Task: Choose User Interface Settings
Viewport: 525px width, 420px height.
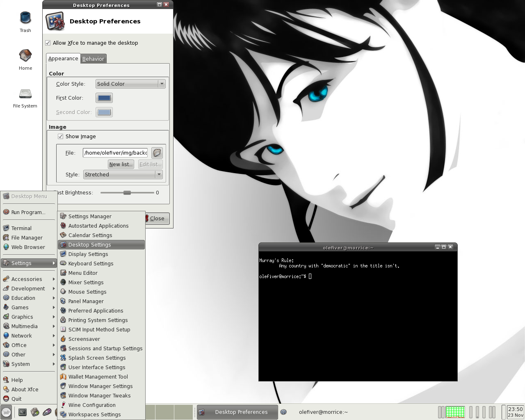Action: pos(101,367)
